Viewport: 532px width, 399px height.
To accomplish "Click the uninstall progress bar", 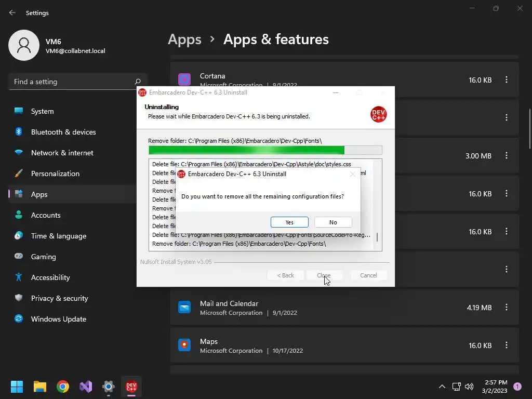I will click(x=265, y=150).
